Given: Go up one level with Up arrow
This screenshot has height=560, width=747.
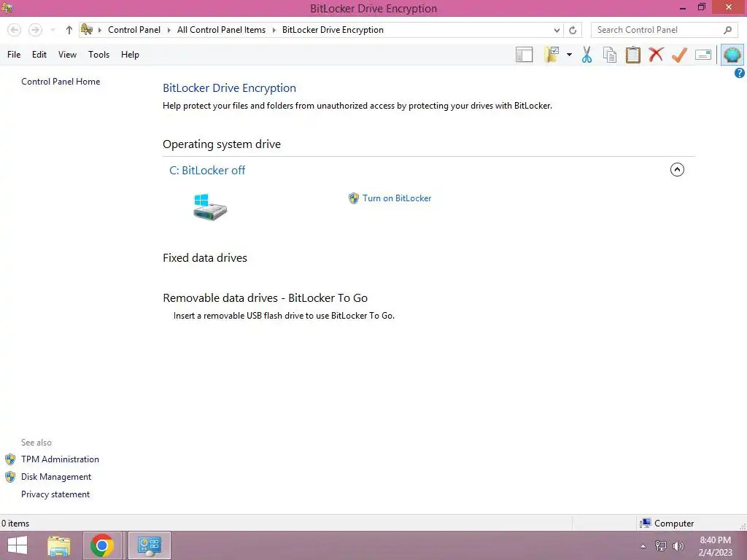Looking at the screenshot, I should [69, 30].
